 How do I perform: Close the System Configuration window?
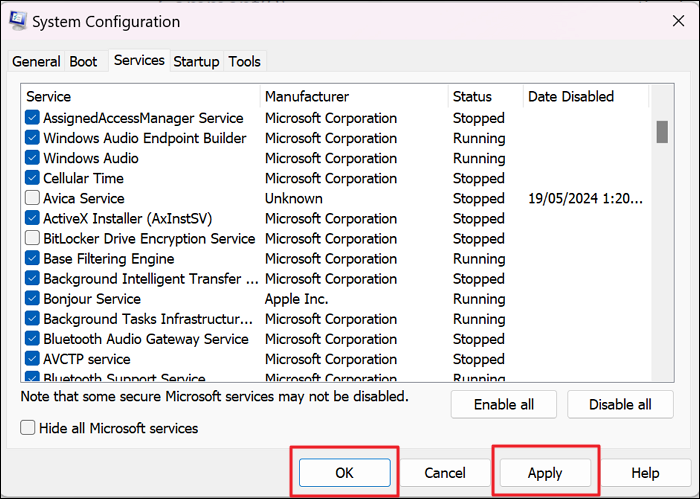678,21
